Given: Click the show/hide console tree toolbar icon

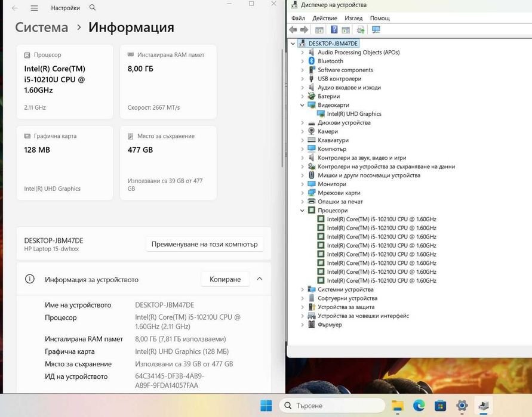Looking at the screenshot, I should (319, 30).
